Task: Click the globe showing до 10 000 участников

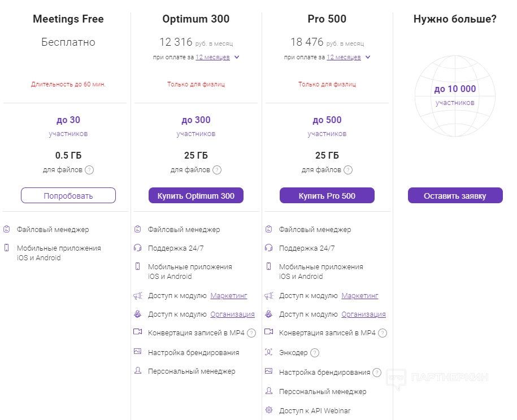Action: tap(455, 96)
